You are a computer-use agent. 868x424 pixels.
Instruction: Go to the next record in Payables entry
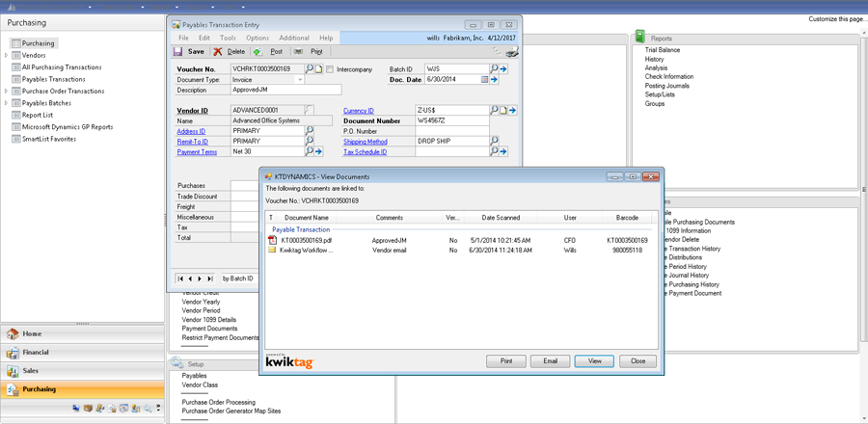[200, 278]
